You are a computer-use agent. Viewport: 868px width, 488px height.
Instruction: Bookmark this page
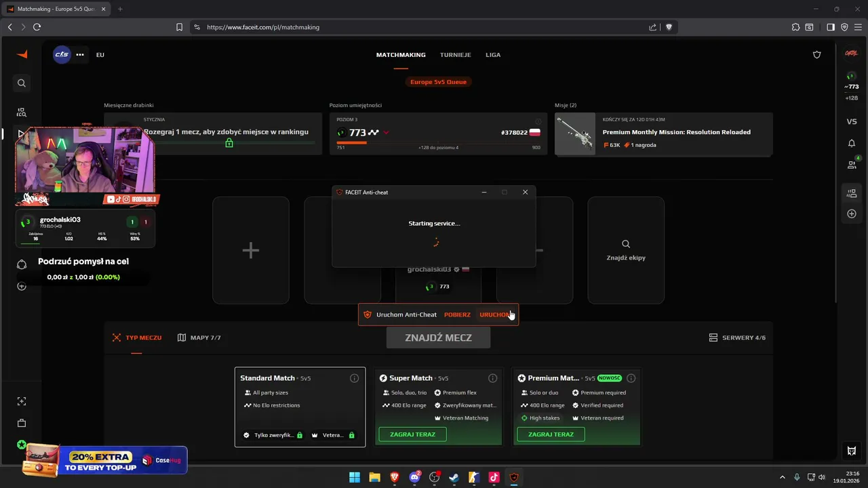pos(179,27)
